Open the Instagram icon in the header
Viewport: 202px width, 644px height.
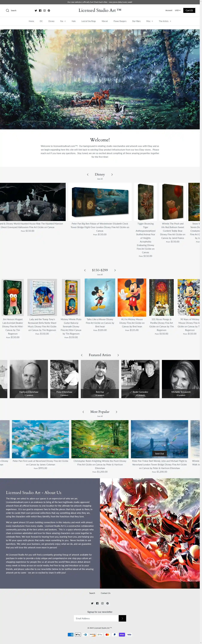tap(44, 10)
